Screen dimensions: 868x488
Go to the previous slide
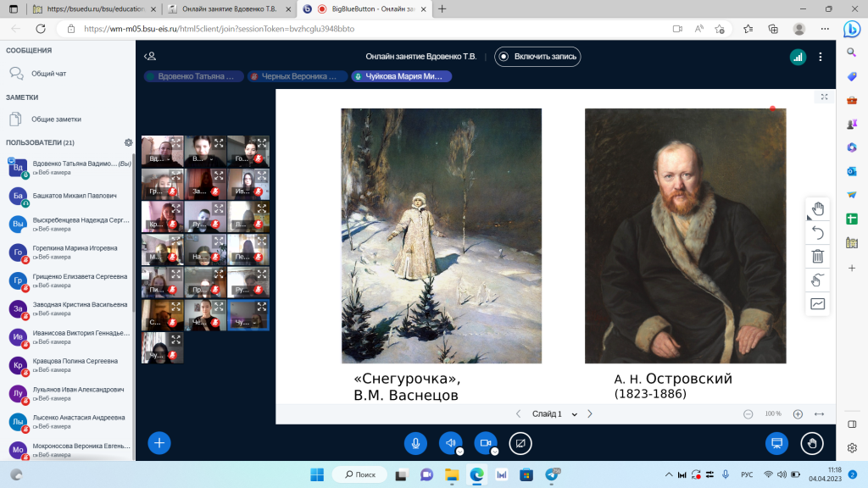(518, 413)
